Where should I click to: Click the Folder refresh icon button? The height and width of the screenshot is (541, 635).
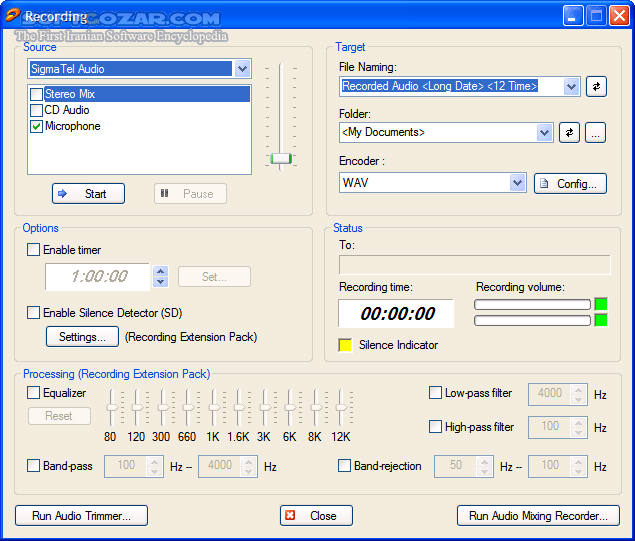click(569, 133)
